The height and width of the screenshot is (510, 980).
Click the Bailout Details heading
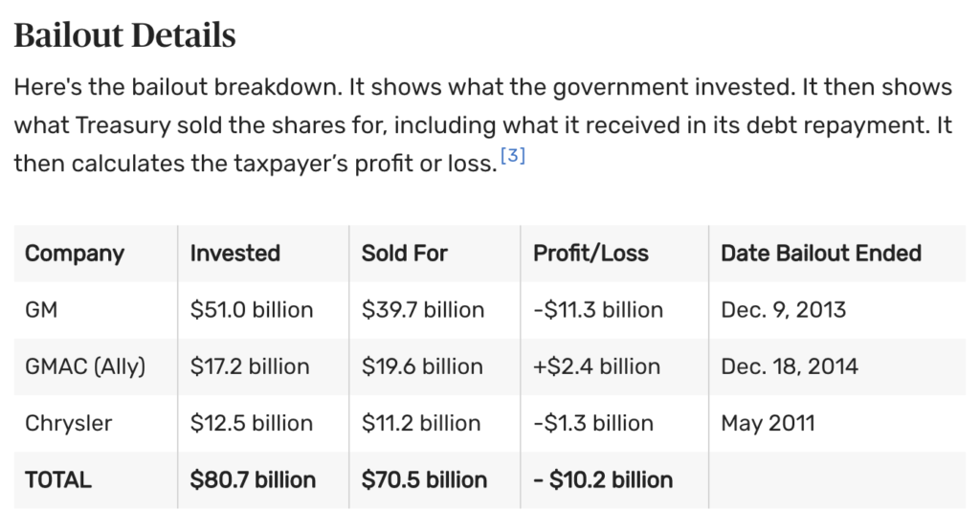coord(124,36)
